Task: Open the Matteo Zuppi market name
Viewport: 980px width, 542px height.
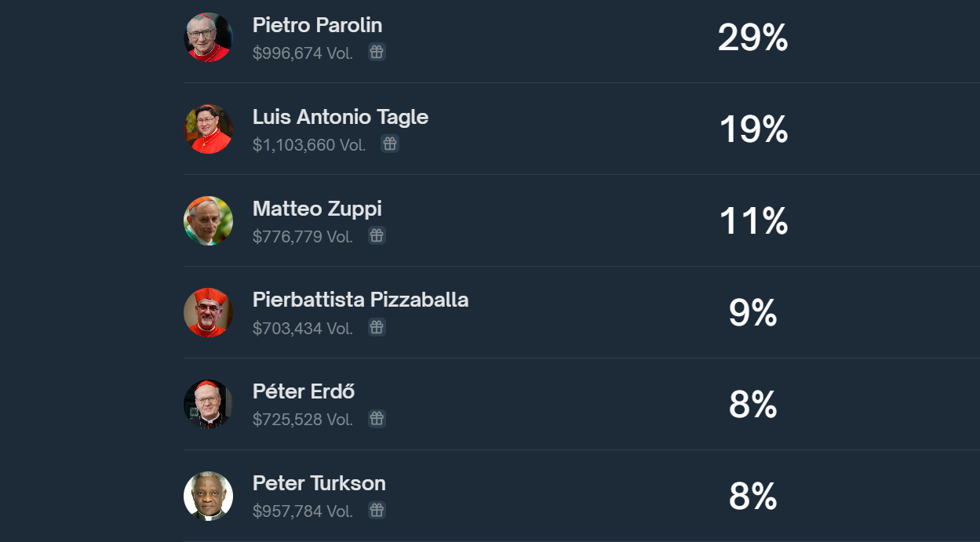Action: tap(317, 209)
